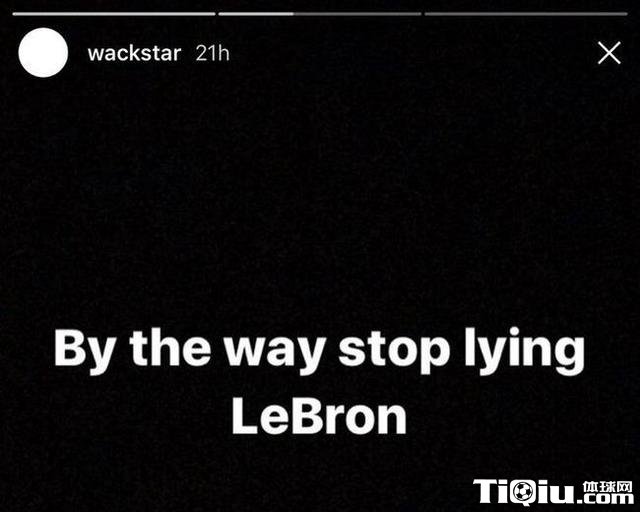Select the word 'lying' in the story text
This screenshot has width=640, height=512.
[525, 351]
